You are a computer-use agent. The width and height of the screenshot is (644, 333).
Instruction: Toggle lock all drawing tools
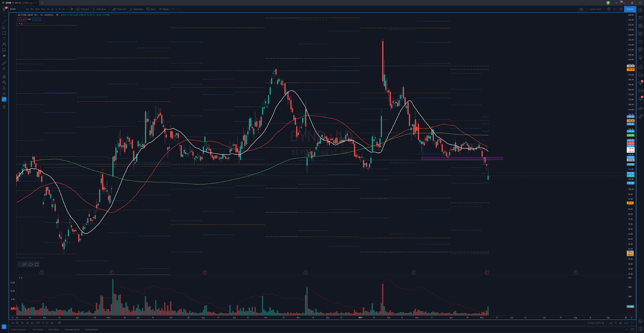point(4,88)
